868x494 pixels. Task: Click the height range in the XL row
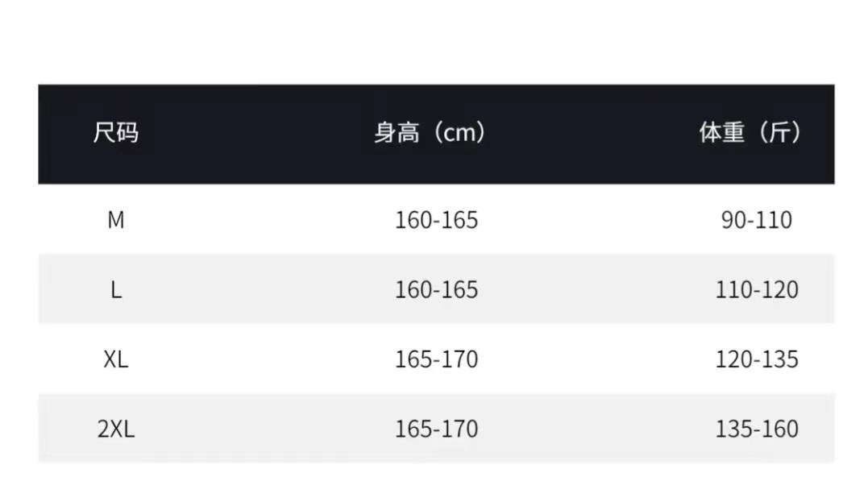point(436,359)
